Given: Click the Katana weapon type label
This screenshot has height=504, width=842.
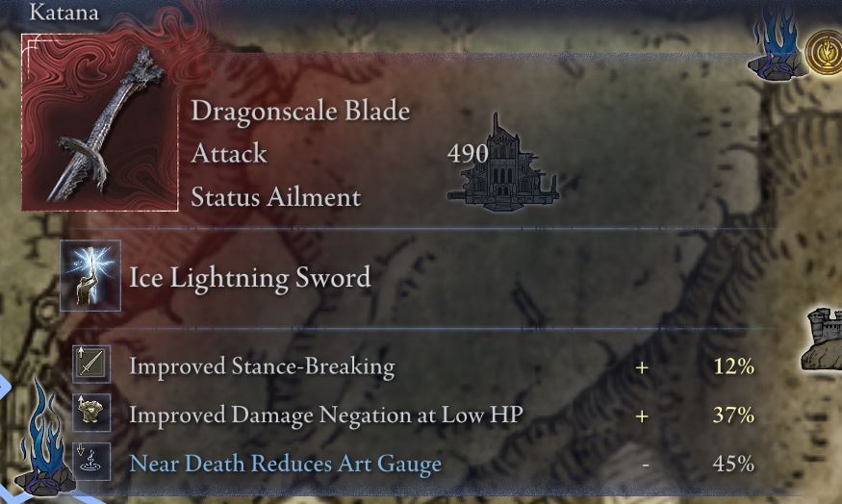Looking at the screenshot, I should [64, 12].
